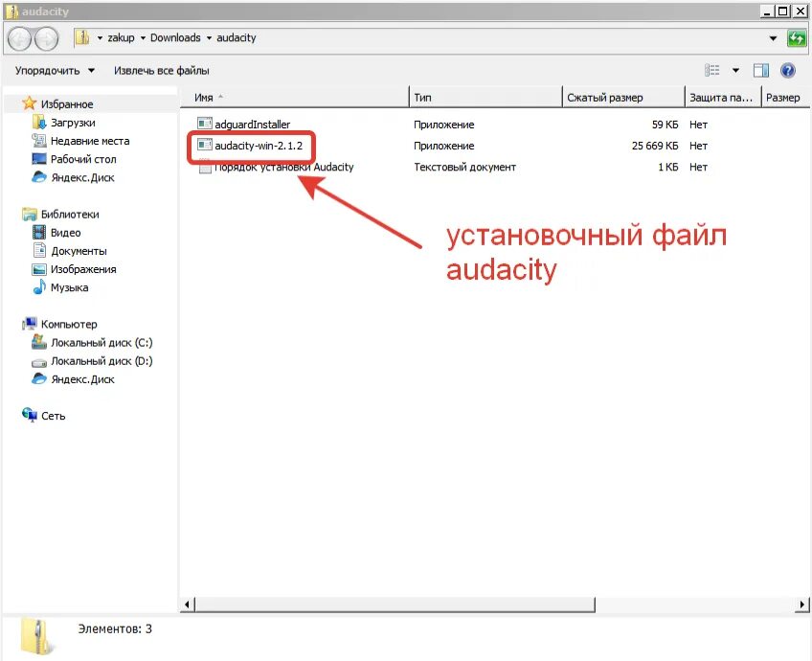Click the Яндекс.Диск icon under Компьютер
Viewport: 812px width, 661px height.
39,378
